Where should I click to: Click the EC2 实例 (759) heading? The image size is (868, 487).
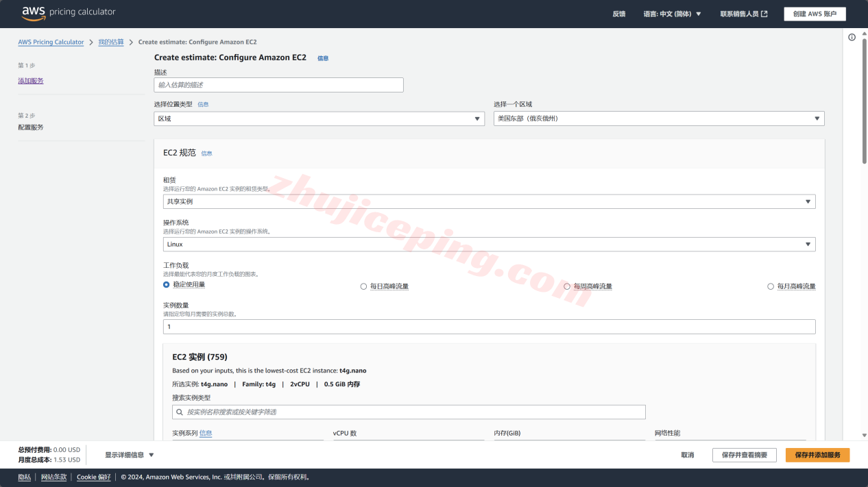point(200,357)
